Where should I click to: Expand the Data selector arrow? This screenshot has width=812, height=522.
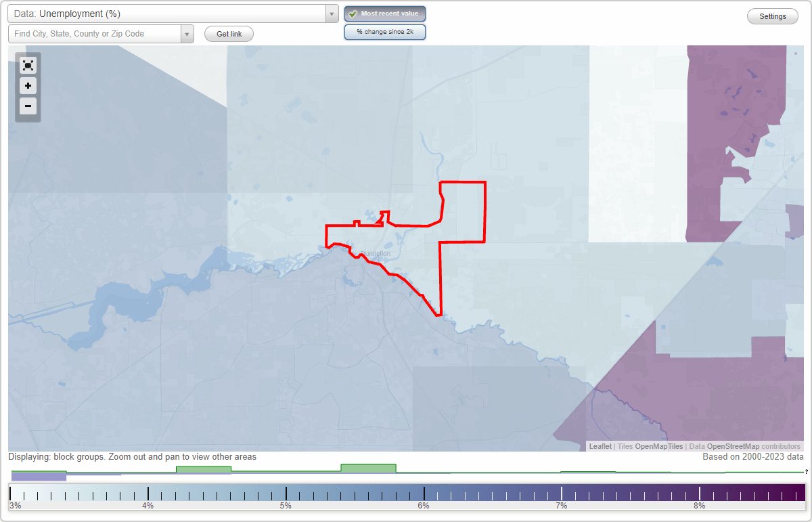[332, 14]
